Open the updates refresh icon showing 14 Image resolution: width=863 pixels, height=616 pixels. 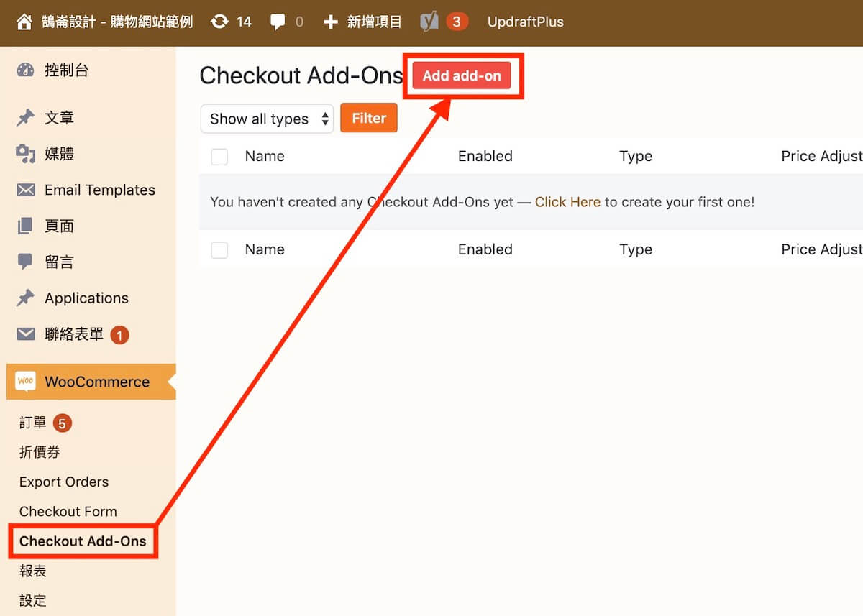219,22
